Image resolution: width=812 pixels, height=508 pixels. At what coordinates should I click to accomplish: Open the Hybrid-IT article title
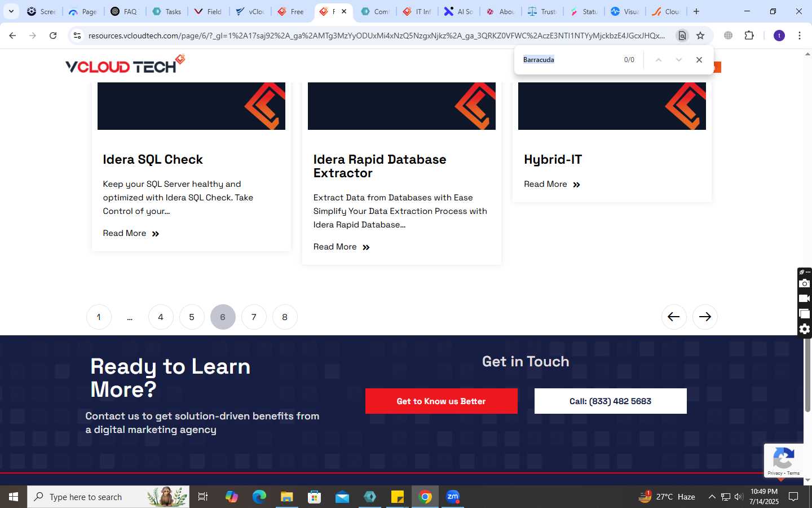553,160
